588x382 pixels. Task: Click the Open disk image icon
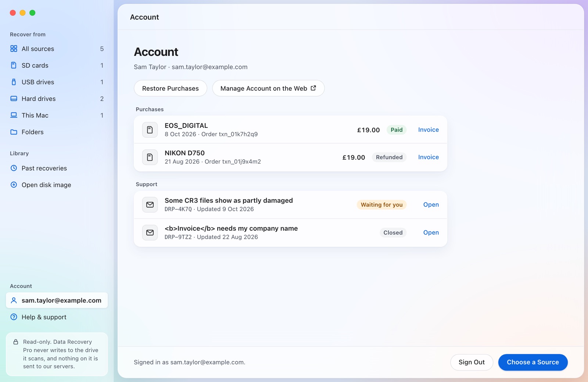pos(14,185)
